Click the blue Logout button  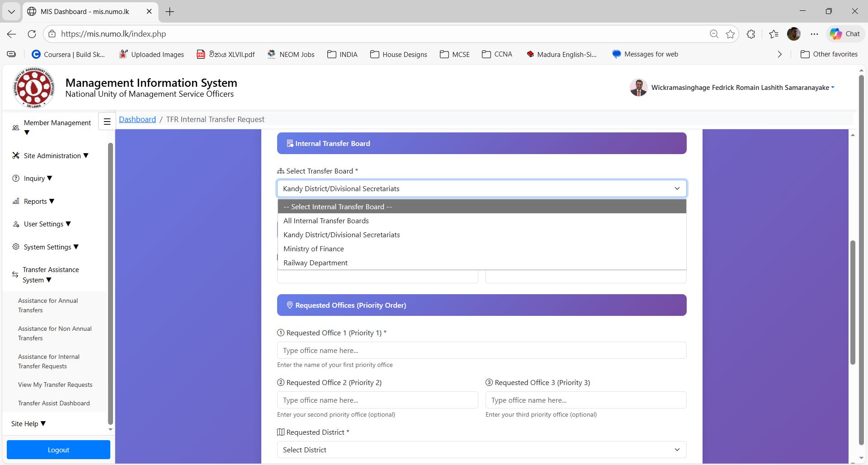pos(58,450)
